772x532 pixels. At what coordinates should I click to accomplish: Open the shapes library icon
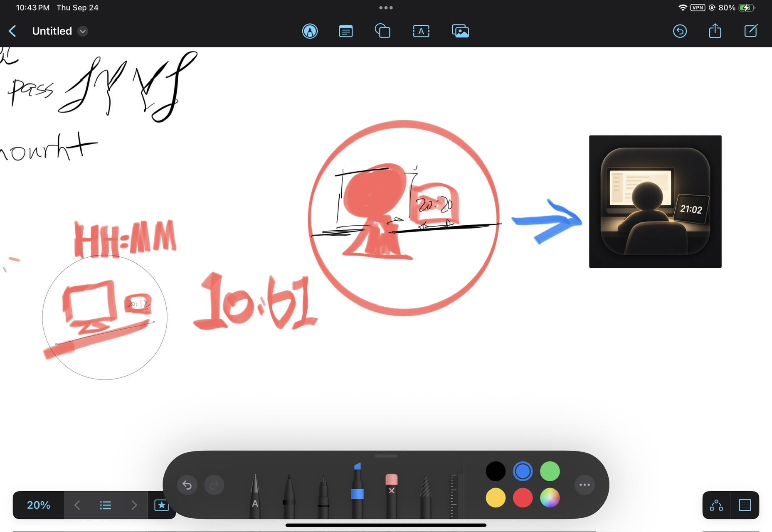382,31
